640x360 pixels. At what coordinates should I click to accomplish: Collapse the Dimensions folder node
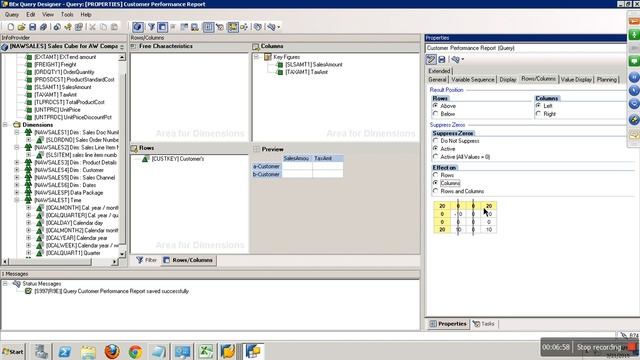(5, 124)
